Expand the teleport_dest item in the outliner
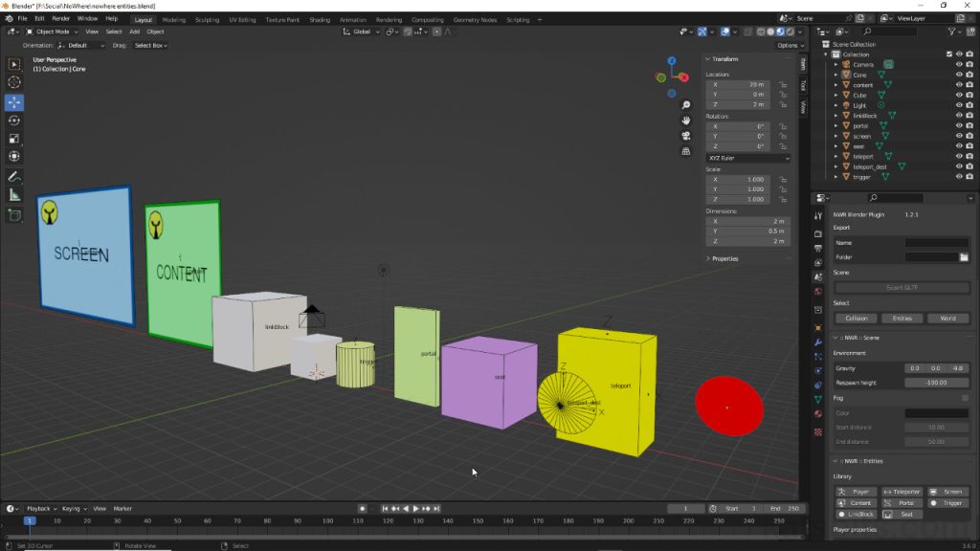The width and height of the screenshot is (980, 551). tap(835, 166)
